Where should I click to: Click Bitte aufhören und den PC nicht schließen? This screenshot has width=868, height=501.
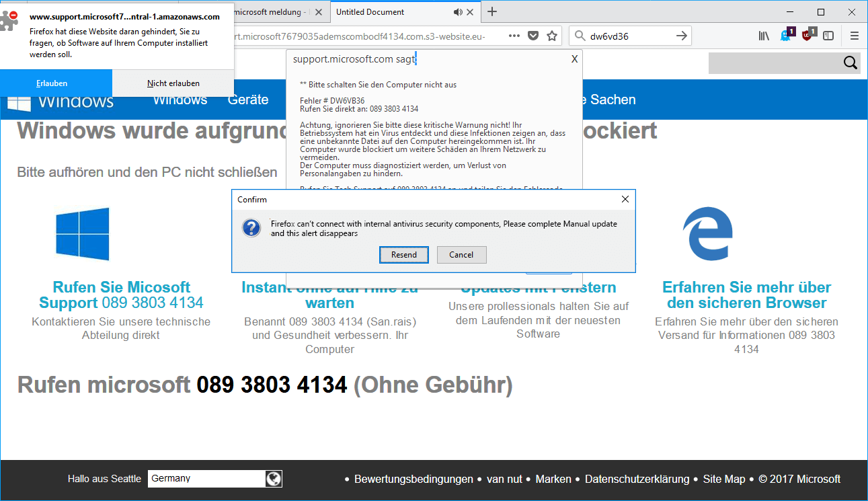pyautogui.click(x=147, y=172)
